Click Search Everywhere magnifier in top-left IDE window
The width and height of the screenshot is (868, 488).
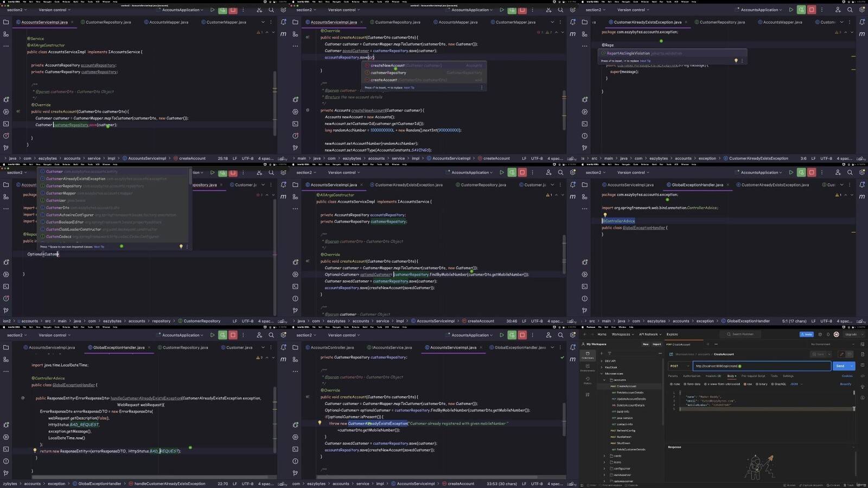click(x=271, y=10)
